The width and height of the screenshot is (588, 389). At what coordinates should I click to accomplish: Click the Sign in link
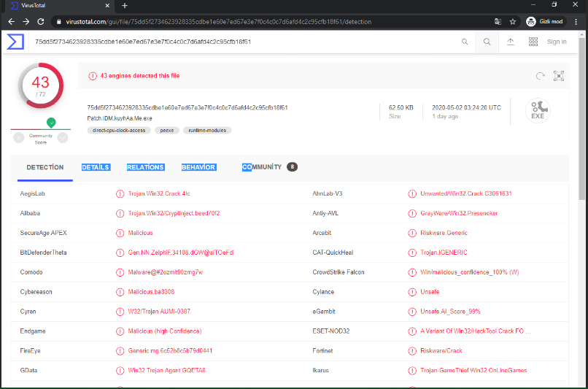(x=557, y=42)
